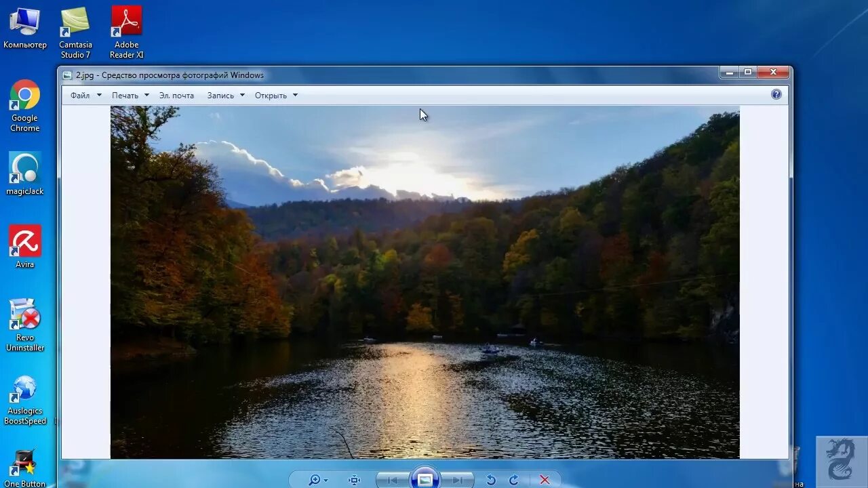
Task: Rotate the photo clockwise
Action: (x=514, y=480)
